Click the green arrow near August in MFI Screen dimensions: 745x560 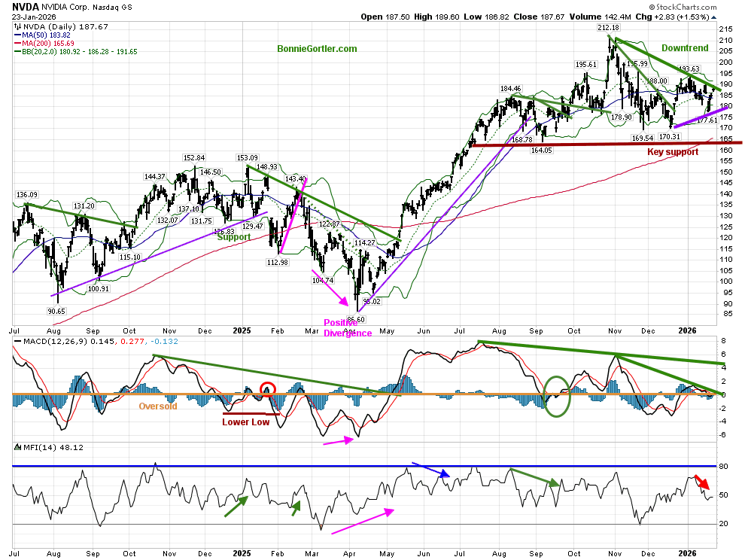point(535,477)
